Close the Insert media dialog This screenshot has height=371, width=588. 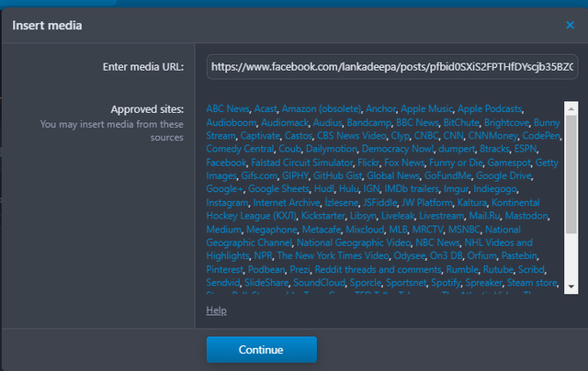570,25
